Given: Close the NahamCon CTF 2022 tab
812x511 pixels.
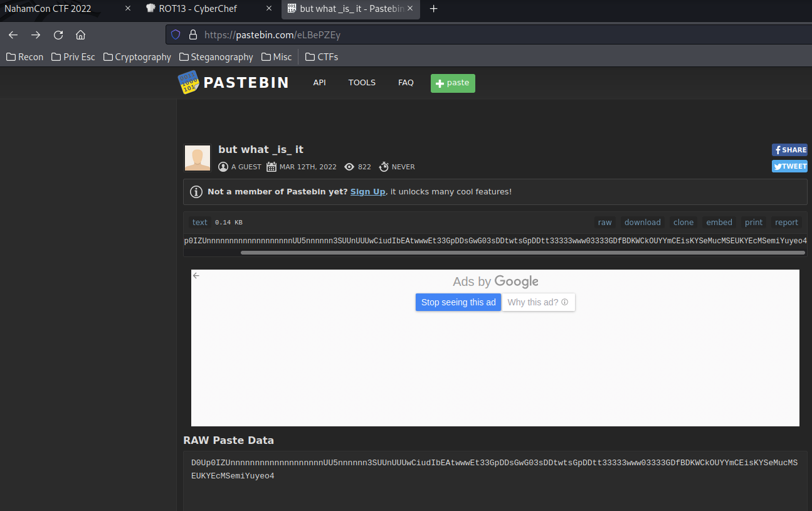Looking at the screenshot, I should 128,9.
